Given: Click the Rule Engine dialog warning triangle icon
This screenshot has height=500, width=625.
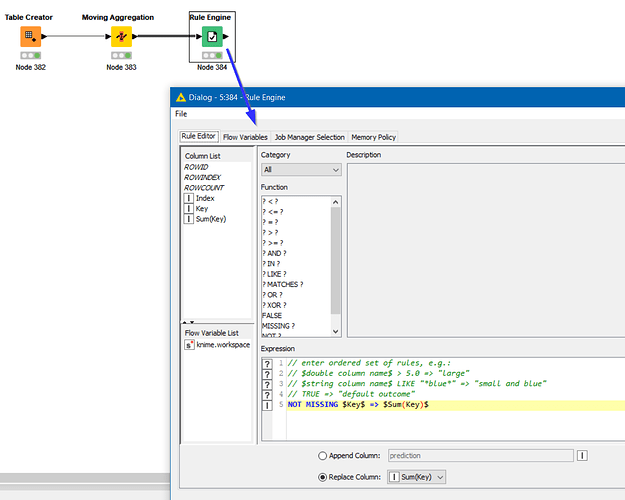Looking at the screenshot, I should pos(181,97).
